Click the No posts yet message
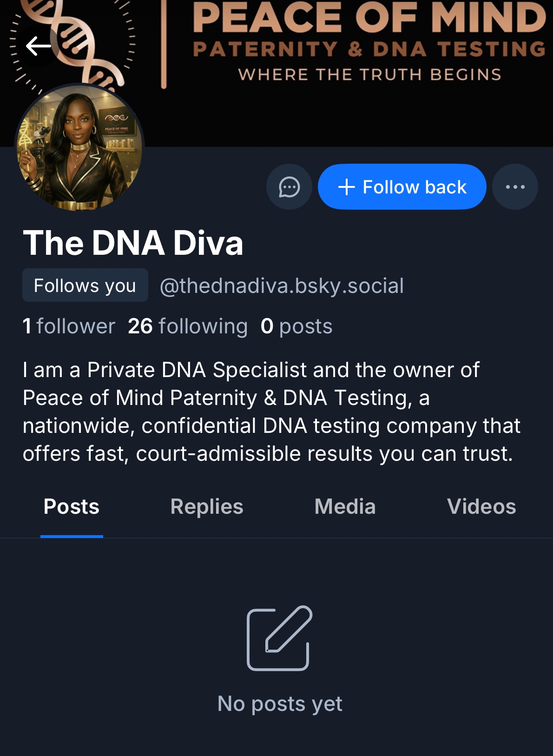 [280, 704]
